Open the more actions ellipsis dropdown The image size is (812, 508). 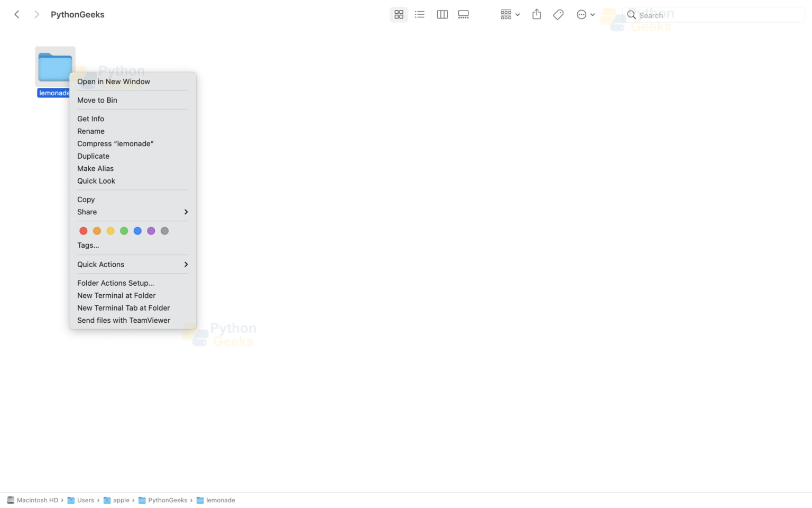[x=585, y=15]
